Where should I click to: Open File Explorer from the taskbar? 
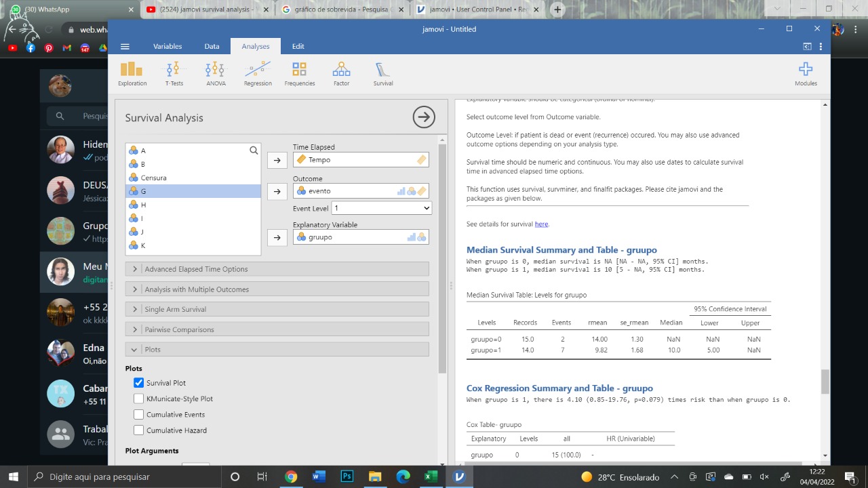tap(374, 476)
